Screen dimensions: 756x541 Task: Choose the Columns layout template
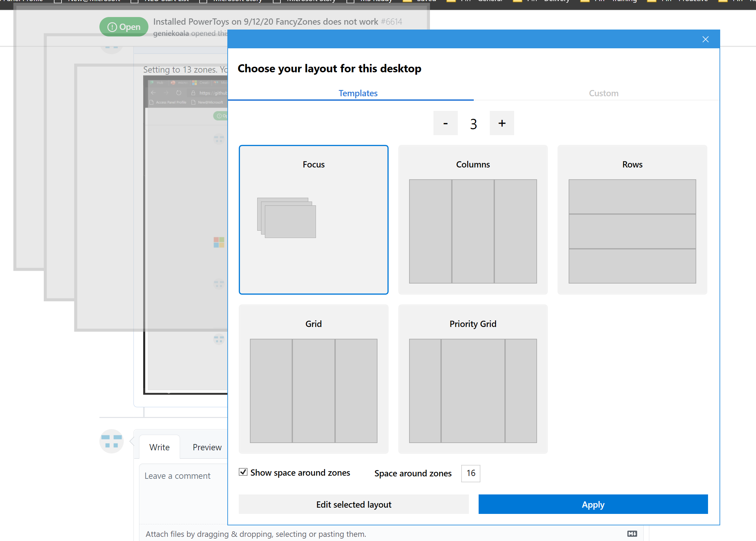point(473,220)
